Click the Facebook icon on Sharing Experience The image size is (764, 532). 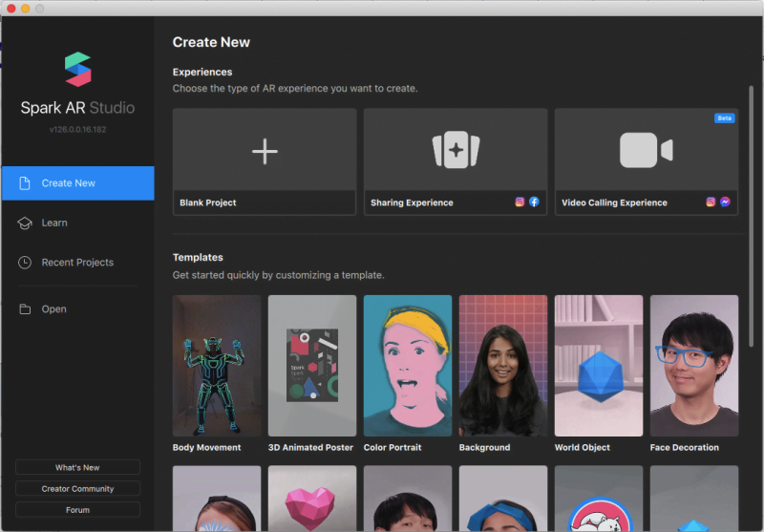(x=534, y=202)
